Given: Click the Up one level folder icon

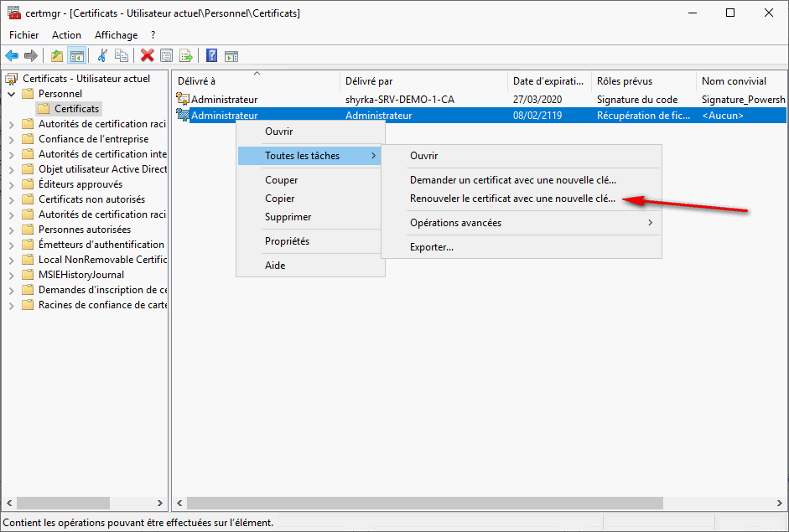Looking at the screenshot, I should tap(56, 56).
